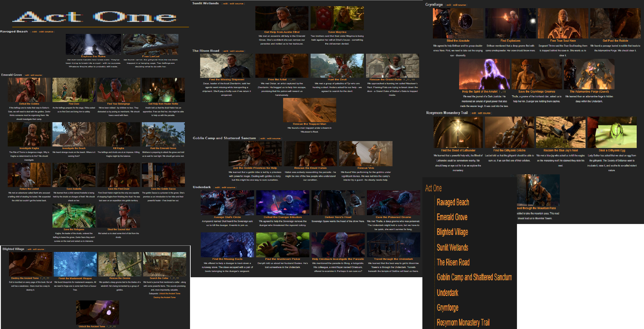The height and width of the screenshot is (329, 644).
Task: Open "Get Help from Auntie Ethel" link
Action: pos(282,32)
